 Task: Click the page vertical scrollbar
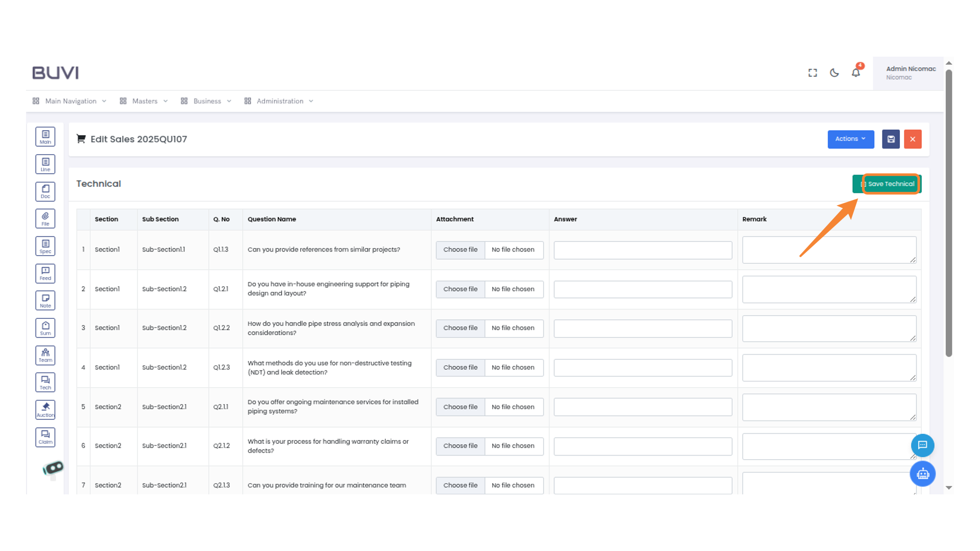pos(948,214)
